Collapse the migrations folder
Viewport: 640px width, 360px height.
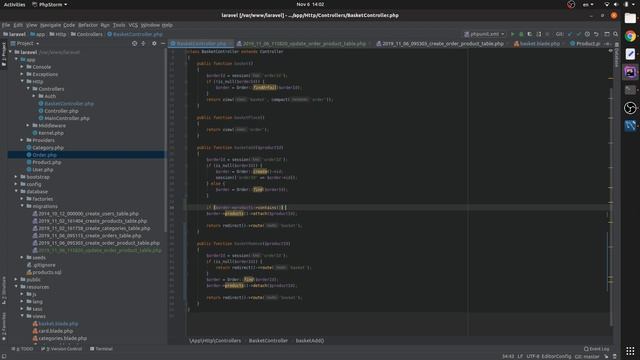click(22, 206)
